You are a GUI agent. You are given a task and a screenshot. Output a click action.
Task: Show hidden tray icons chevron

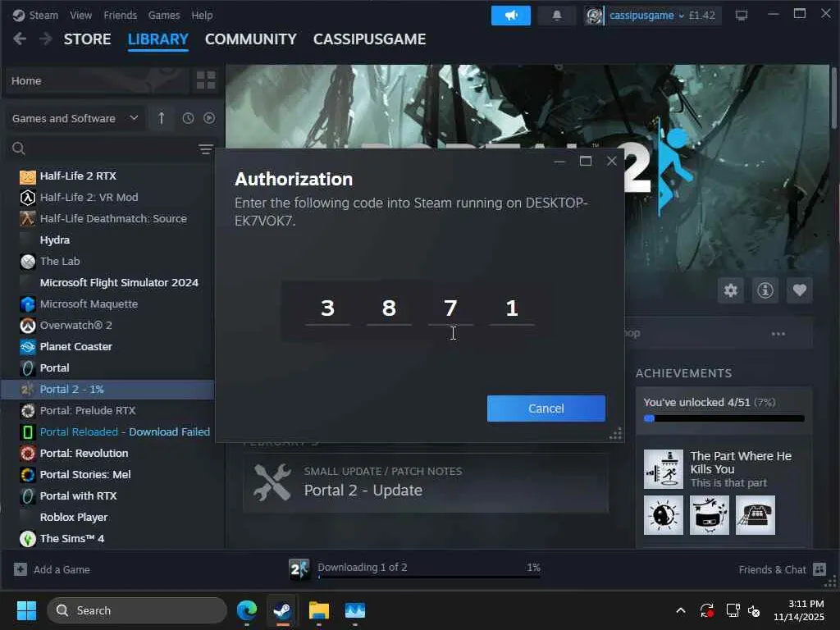pyautogui.click(x=681, y=610)
